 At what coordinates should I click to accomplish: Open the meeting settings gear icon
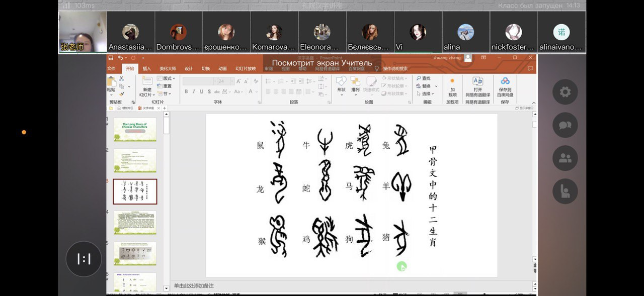(x=565, y=92)
